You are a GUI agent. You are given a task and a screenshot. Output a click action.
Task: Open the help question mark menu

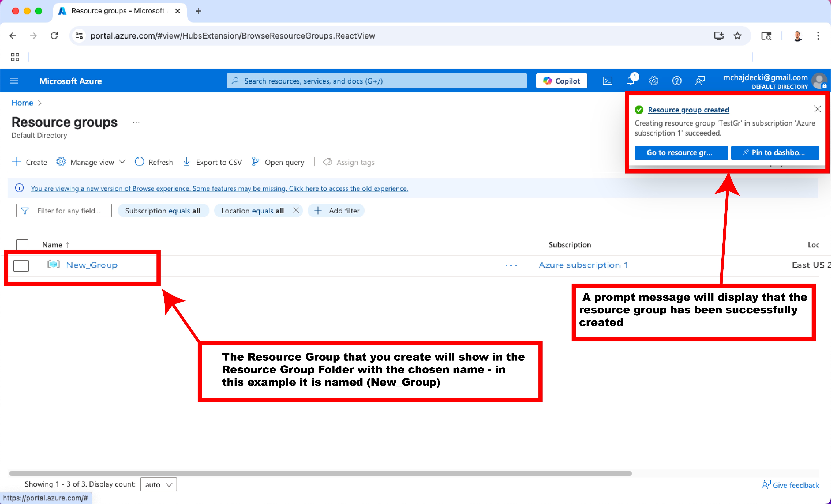[677, 81]
